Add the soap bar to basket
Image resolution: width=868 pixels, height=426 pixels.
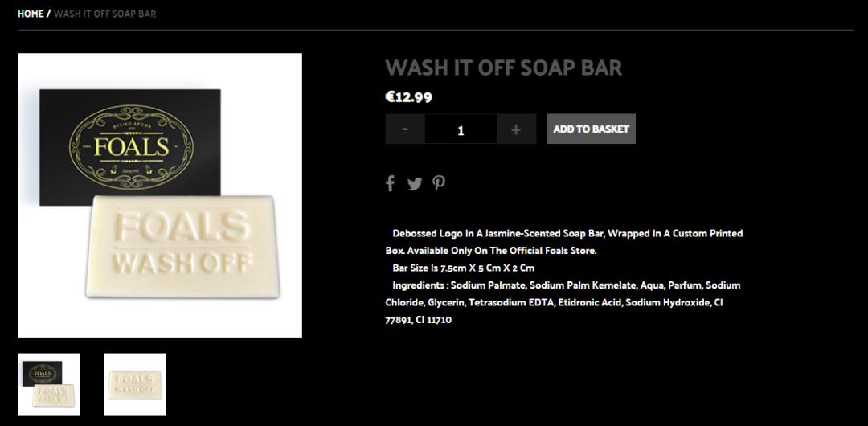(x=592, y=129)
